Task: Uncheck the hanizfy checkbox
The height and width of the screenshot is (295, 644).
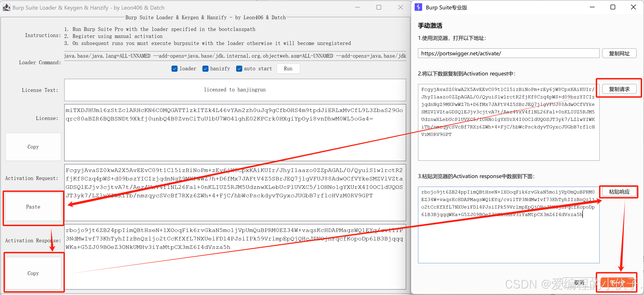Action: pos(205,69)
